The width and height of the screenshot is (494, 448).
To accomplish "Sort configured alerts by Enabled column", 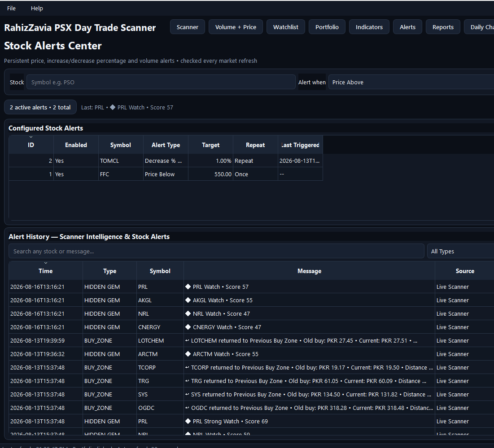I will pyautogui.click(x=76, y=145).
